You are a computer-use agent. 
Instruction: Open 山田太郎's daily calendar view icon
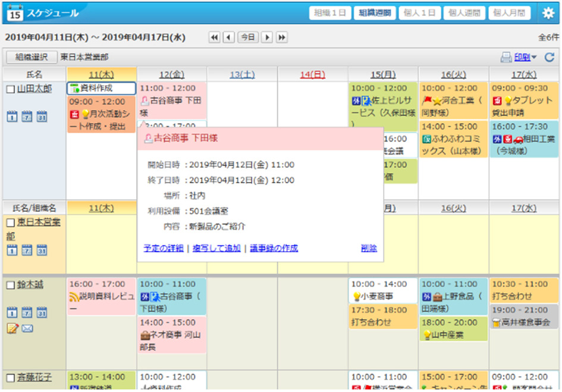(x=11, y=116)
